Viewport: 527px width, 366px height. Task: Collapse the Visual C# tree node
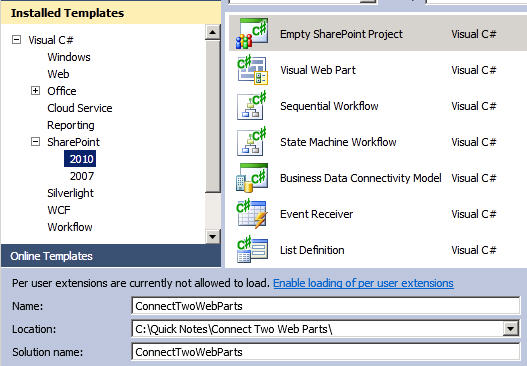16,40
